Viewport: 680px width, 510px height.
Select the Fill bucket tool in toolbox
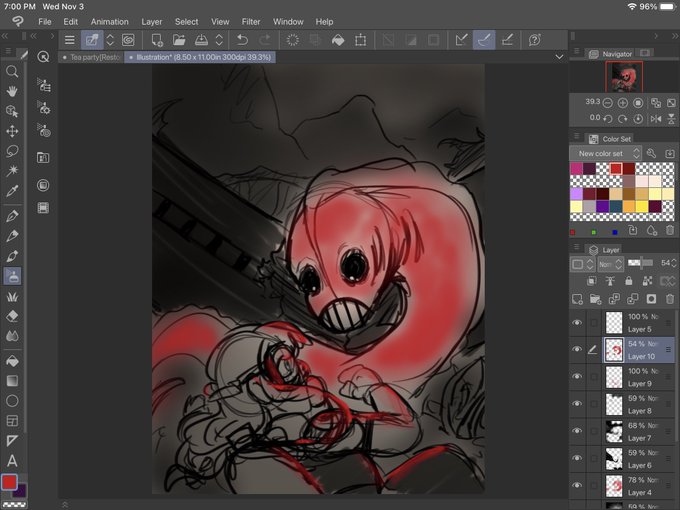[x=12, y=361]
